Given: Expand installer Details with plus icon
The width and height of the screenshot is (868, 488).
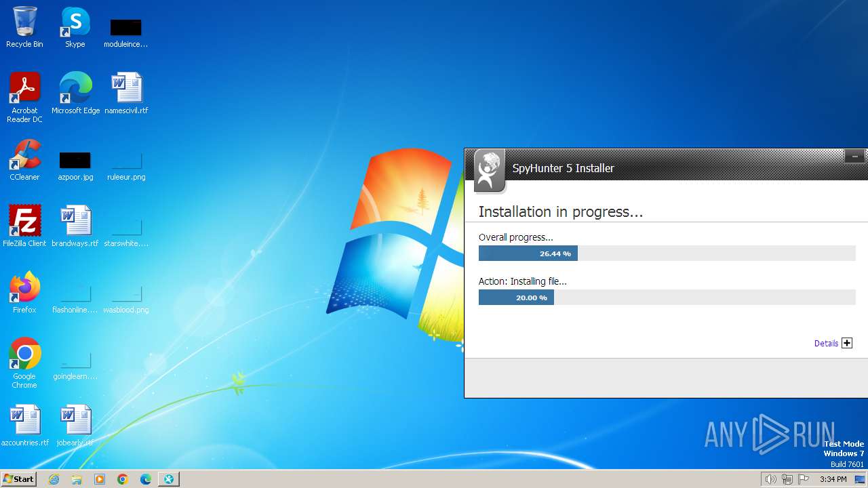Looking at the screenshot, I should click(x=847, y=343).
